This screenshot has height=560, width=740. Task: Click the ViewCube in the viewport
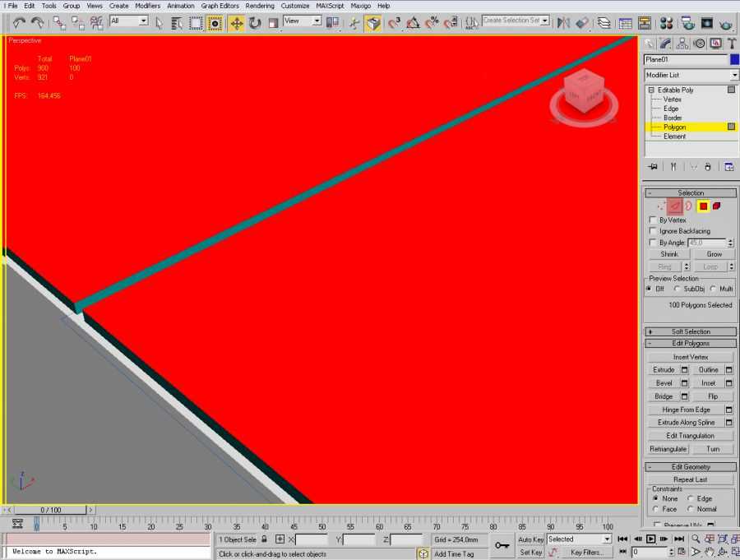click(x=583, y=93)
